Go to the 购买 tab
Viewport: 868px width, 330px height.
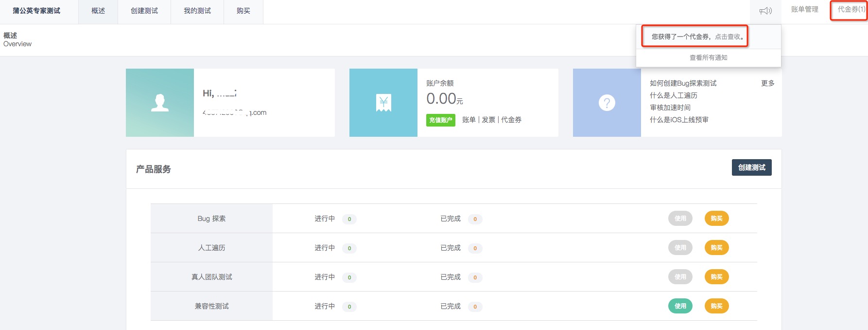(243, 11)
